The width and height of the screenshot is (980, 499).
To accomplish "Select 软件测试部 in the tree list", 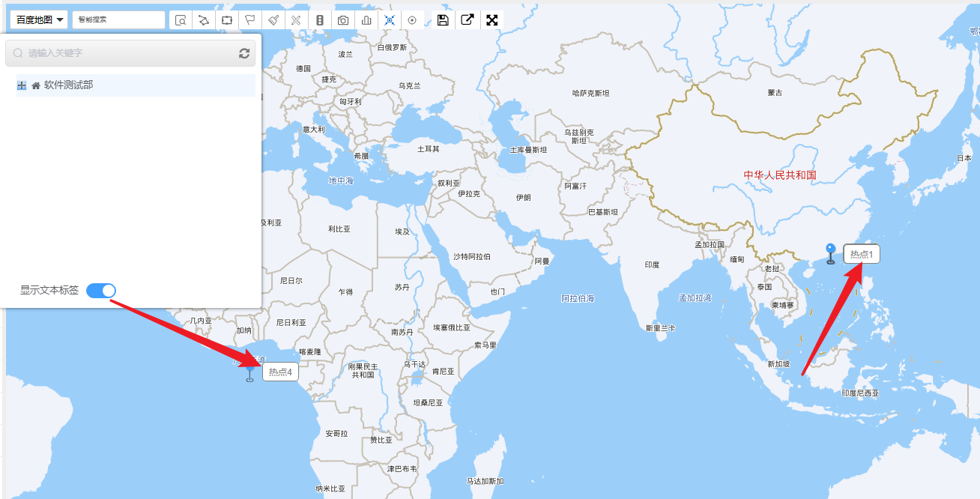I will click(68, 85).
